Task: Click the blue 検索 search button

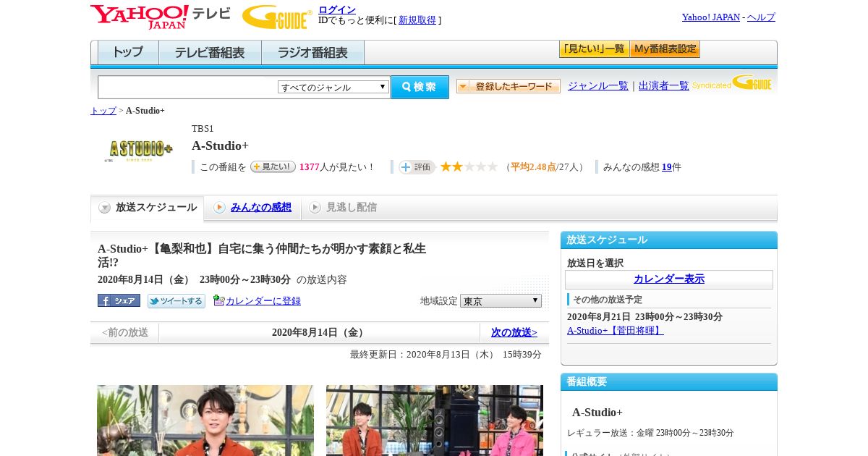Action: pyautogui.click(x=420, y=87)
